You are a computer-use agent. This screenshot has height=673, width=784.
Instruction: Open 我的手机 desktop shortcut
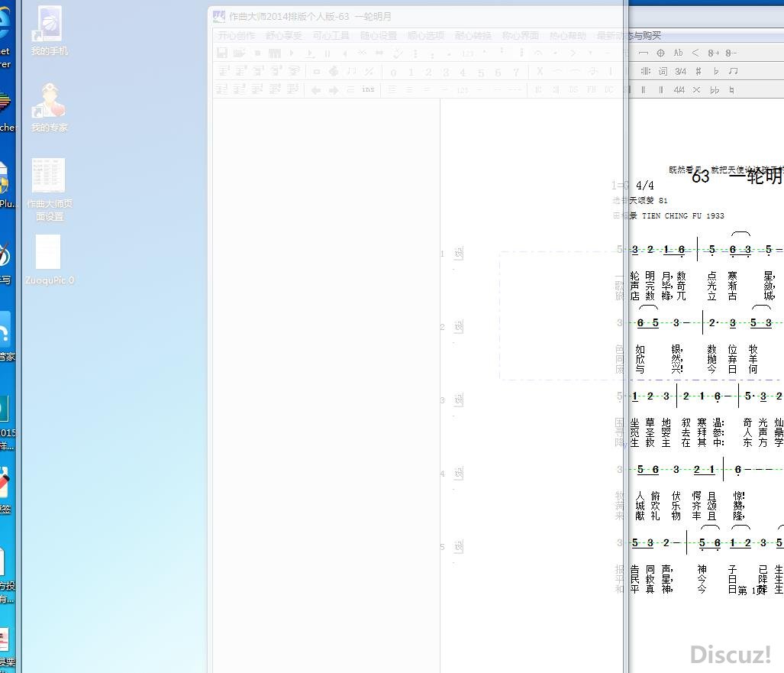pos(49,31)
